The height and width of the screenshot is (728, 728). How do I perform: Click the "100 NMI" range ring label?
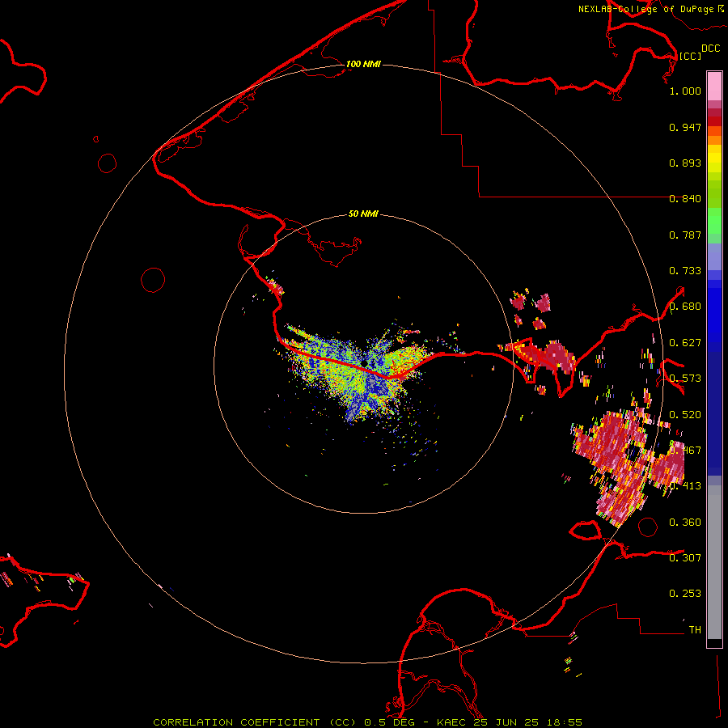[x=363, y=64]
